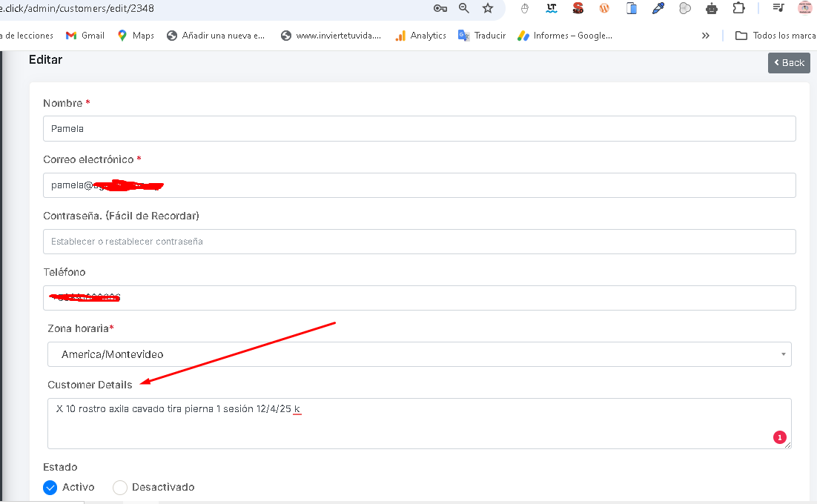
Task: Open the Analytics bookmark
Action: point(420,36)
